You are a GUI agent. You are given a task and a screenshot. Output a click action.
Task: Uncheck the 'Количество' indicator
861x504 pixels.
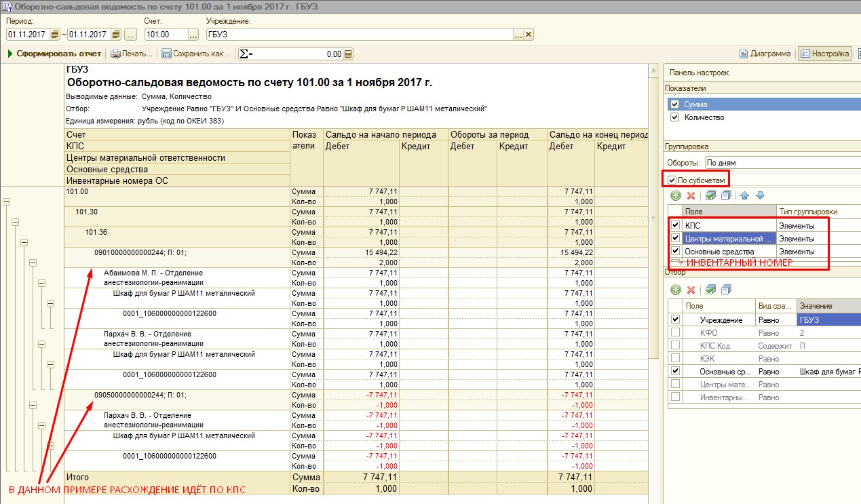pos(674,117)
